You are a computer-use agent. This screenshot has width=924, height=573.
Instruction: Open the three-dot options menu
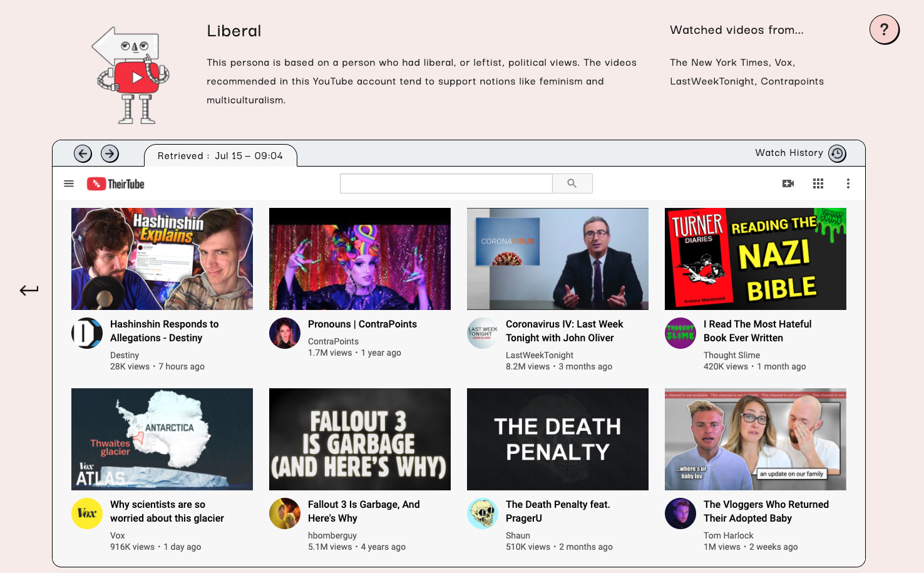tap(848, 183)
